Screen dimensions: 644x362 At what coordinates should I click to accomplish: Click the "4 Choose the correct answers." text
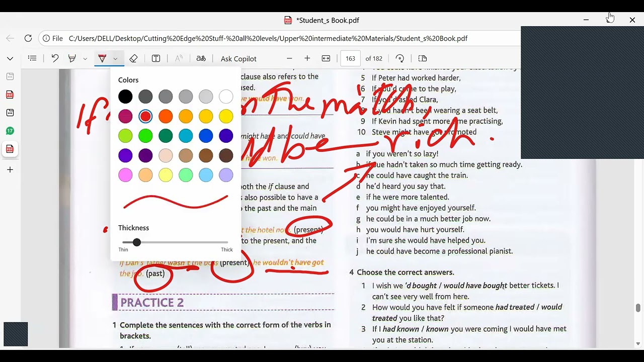click(x=401, y=272)
